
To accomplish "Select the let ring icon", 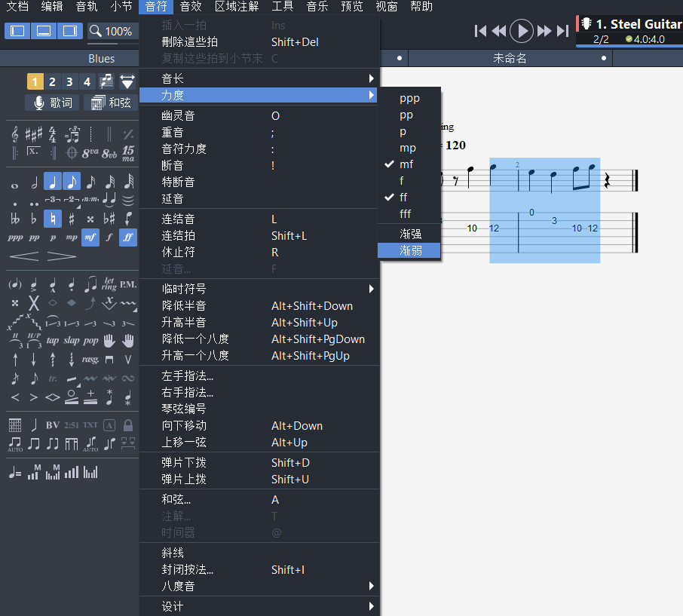I will [110, 284].
